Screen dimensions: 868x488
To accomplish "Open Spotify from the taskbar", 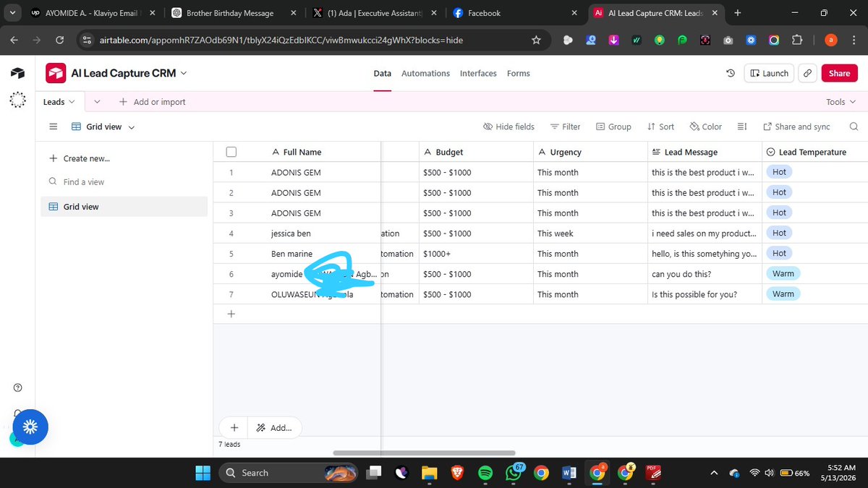I will point(485,473).
